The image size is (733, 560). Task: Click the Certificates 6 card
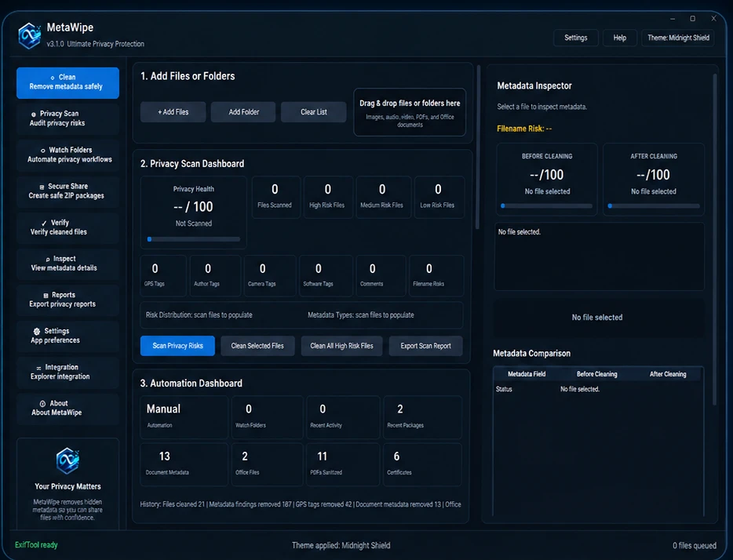[x=422, y=465]
